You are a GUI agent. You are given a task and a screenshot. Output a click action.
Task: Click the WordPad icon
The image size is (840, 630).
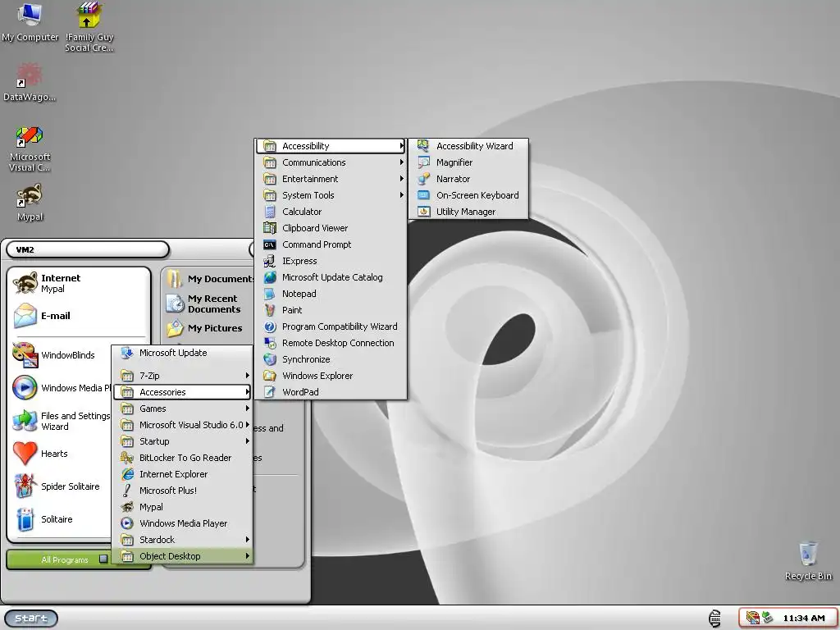pyautogui.click(x=270, y=392)
